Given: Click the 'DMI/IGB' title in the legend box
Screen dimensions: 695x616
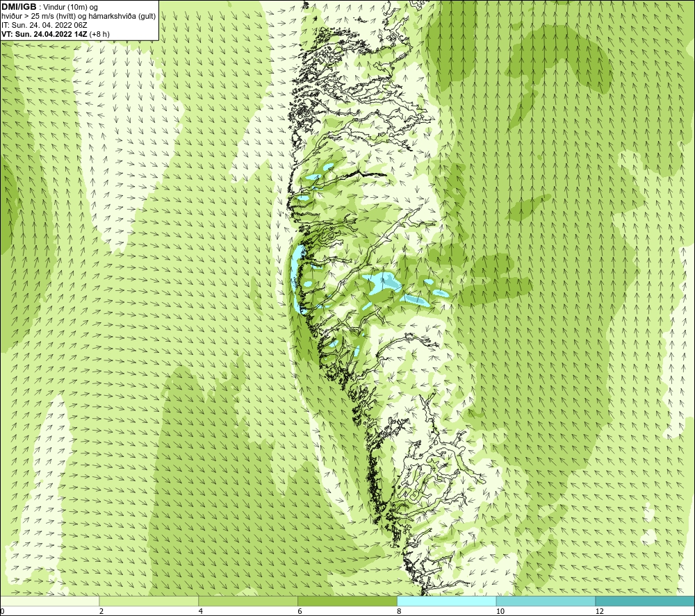Looking at the screenshot, I should [19, 7].
